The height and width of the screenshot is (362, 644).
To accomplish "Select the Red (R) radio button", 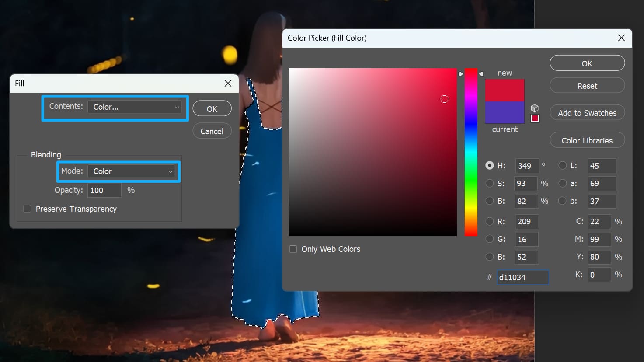I will click(x=490, y=221).
